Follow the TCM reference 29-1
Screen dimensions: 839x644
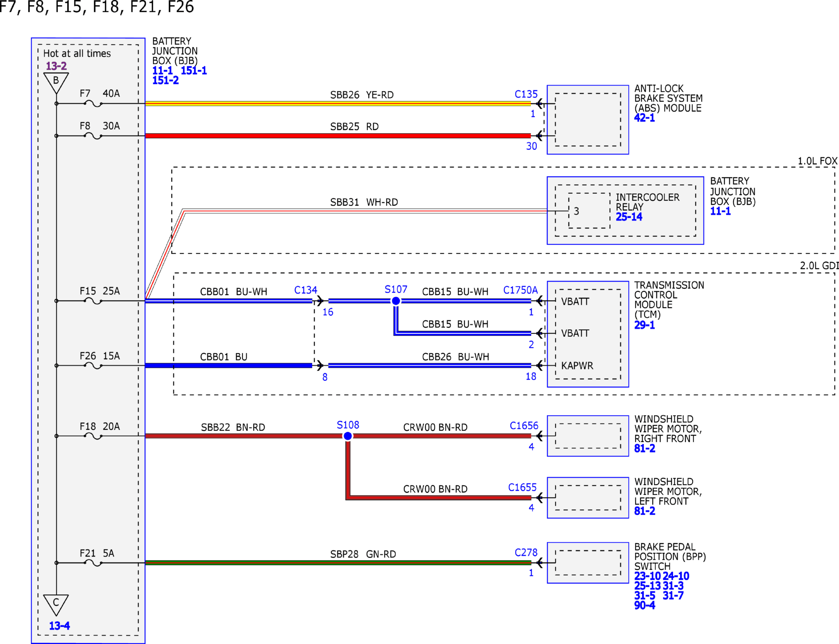(644, 325)
